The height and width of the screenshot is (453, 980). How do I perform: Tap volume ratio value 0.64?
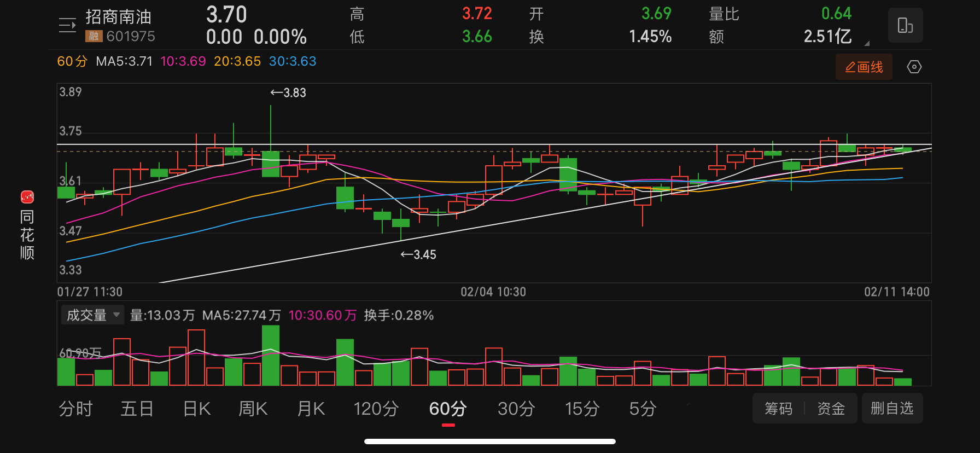[x=836, y=14]
